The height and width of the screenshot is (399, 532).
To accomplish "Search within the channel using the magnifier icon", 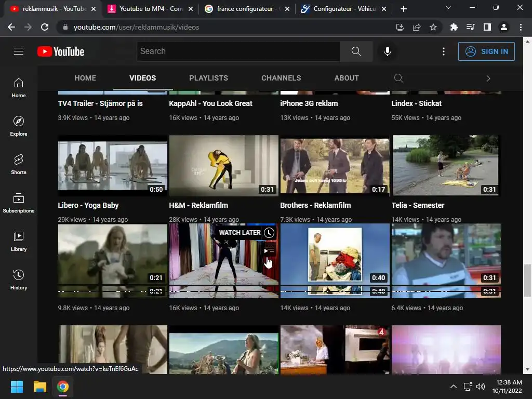I will click(398, 78).
